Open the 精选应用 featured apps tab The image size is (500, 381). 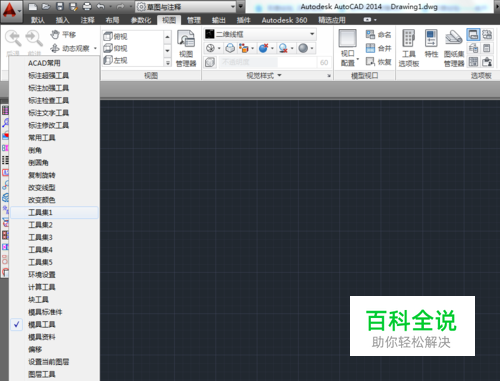point(332,20)
